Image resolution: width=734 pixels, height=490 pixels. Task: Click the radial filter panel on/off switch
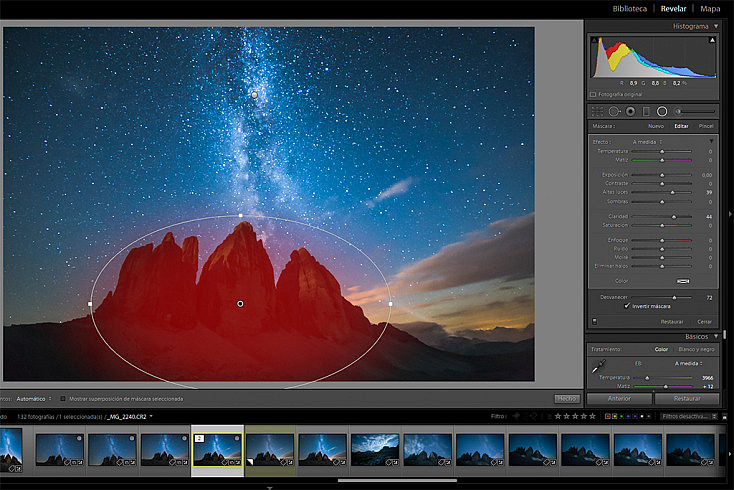click(x=595, y=322)
